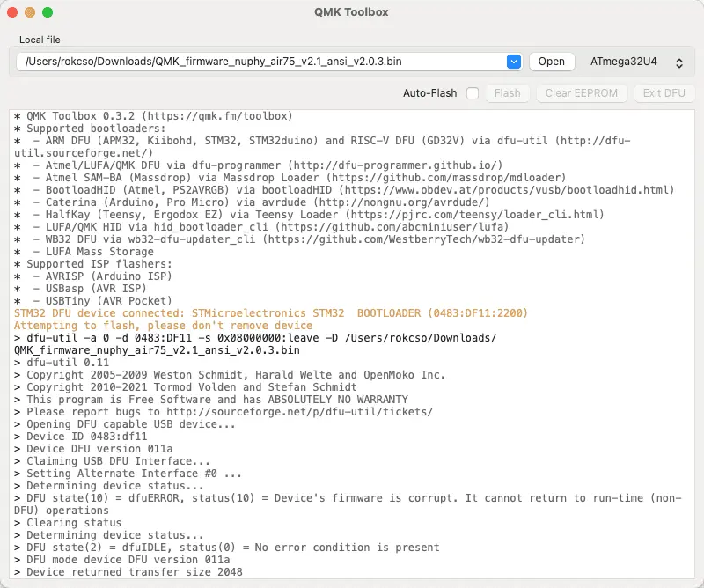Screen dimensions: 704x588
Task: Click the 'Auto-Flash' label text
Action: [429, 93]
